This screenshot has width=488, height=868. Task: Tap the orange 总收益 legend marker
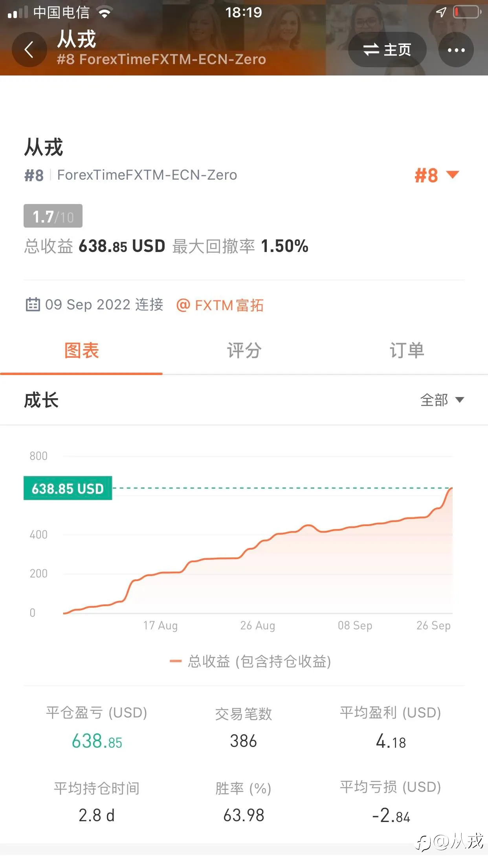(175, 661)
